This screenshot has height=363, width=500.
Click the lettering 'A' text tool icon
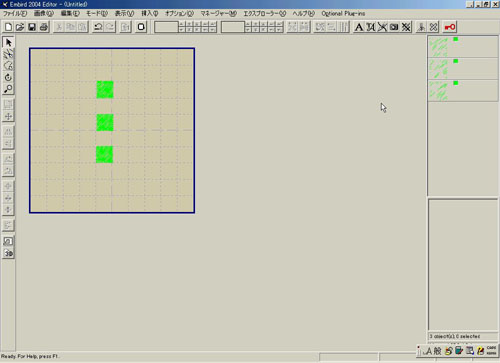click(x=359, y=27)
